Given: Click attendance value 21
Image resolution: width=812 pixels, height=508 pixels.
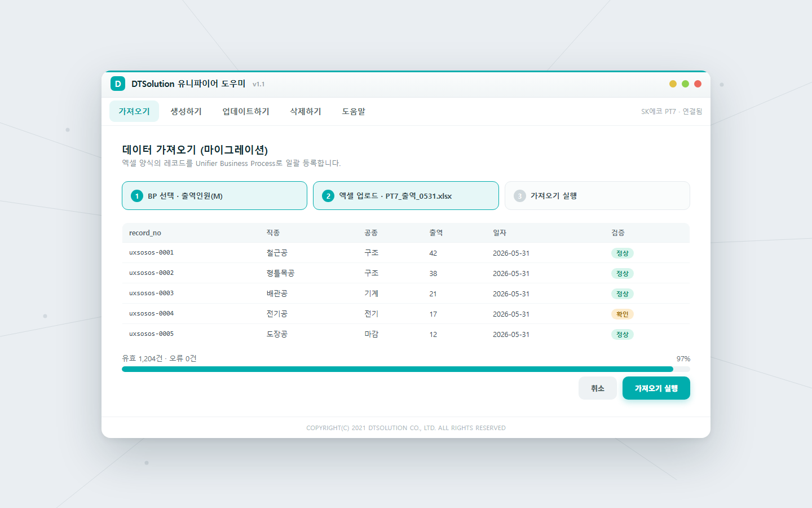Looking at the screenshot, I should pos(433,294).
